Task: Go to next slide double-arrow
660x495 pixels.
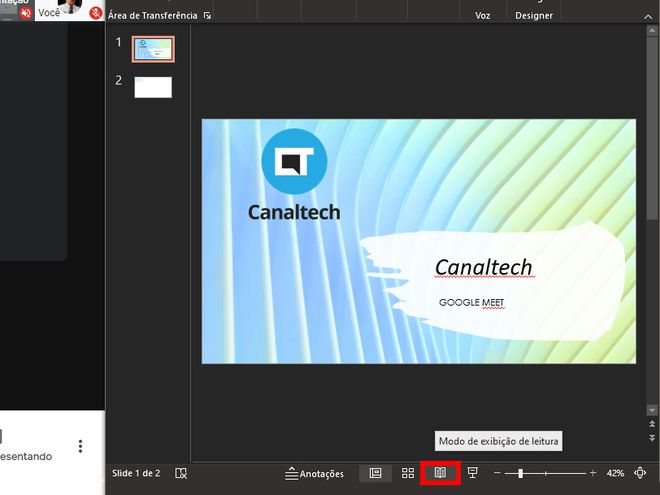Action: [x=652, y=438]
